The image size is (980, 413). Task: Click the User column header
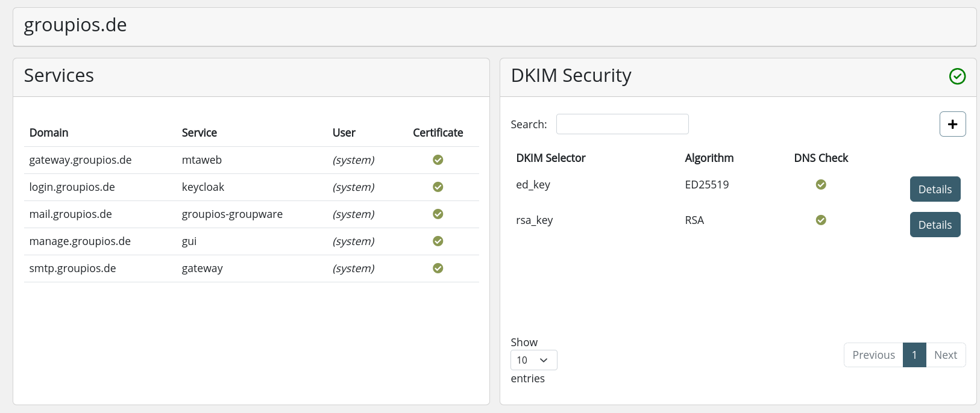344,132
